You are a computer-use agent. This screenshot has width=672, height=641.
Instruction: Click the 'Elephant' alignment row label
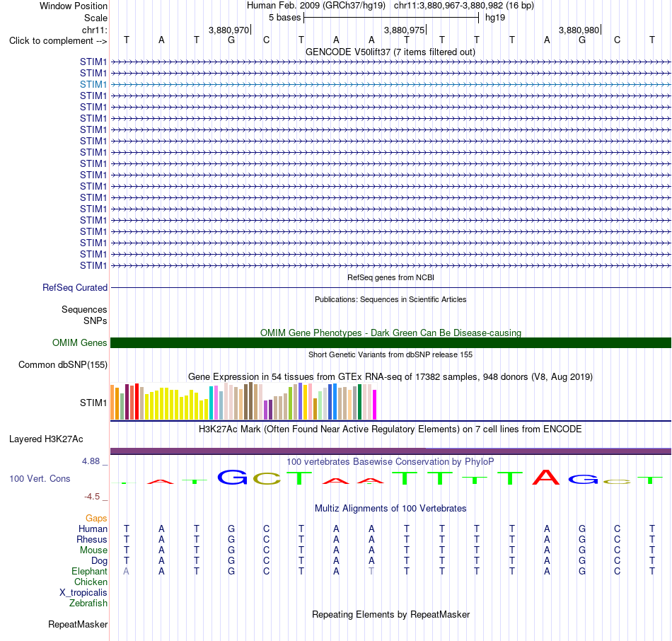click(89, 572)
